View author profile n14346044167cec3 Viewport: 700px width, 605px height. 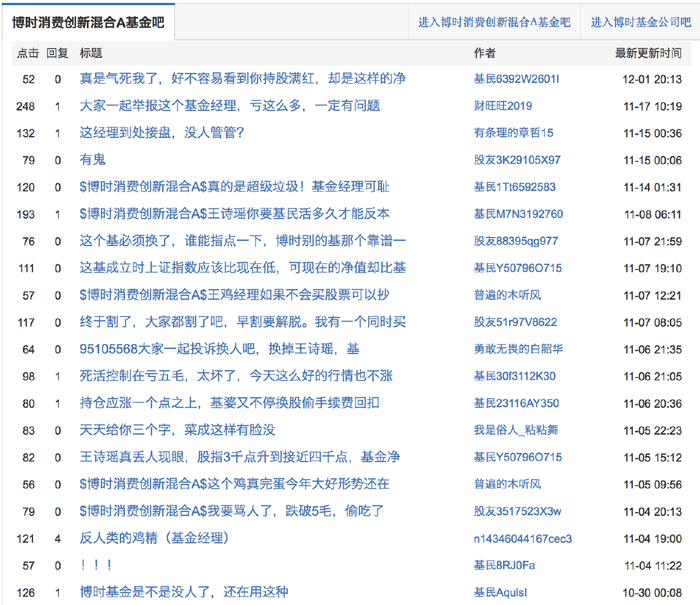click(x=523, y=538)
